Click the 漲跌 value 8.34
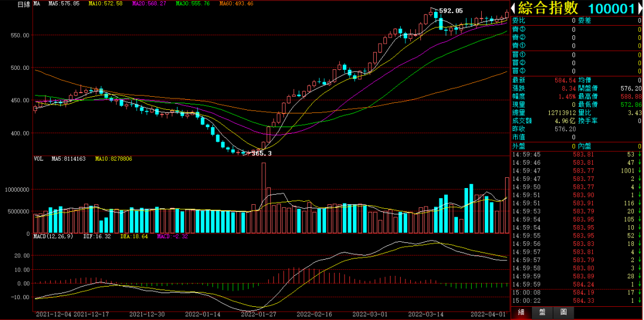The height and width of the screenshot is (320, 644). point(569,88)
